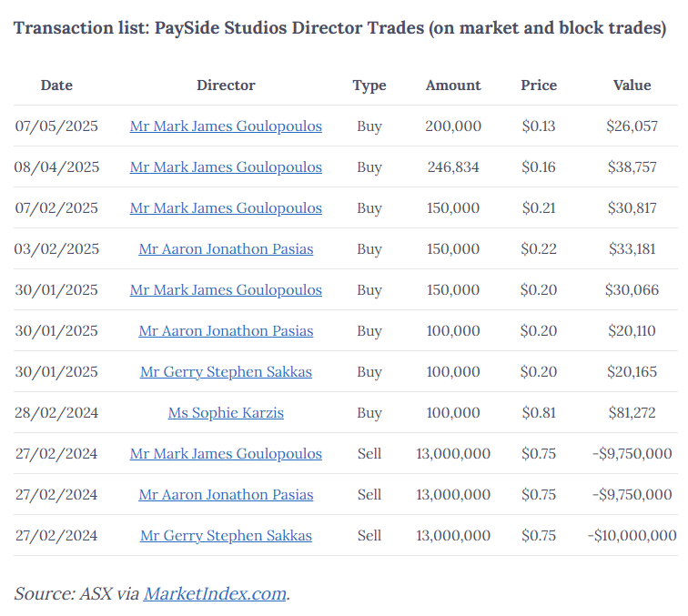Select the Price column header
This screenshot has width=688, height=616.
pyautogui.click(x=538, y=86)
